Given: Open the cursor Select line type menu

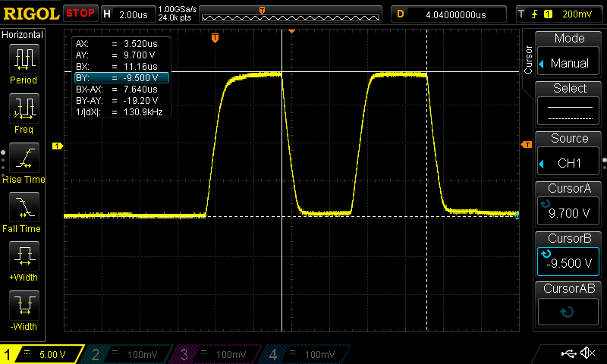Looking at the screenshot, I should click(x=569, y=104).
